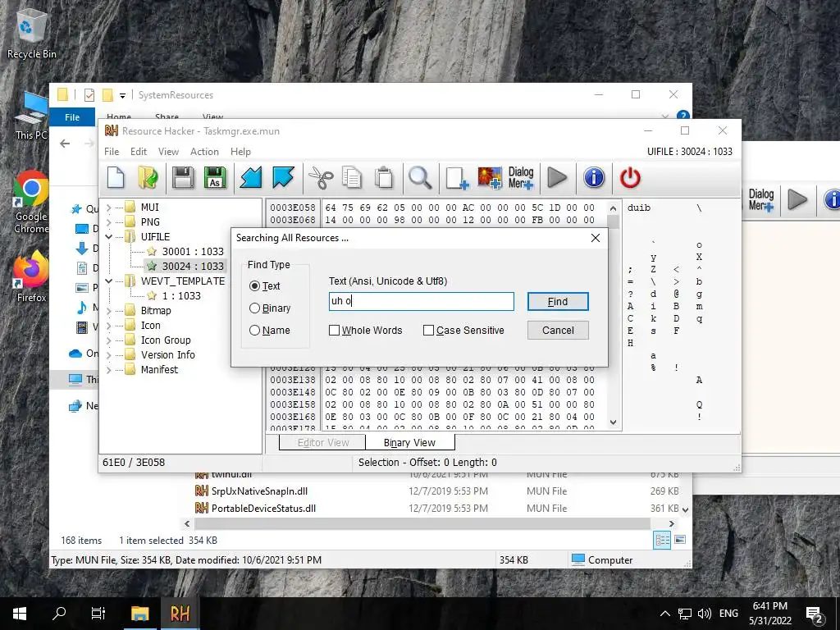Open the File menu in Resource Hacker
This screenshot has width=840, height=630.
[112, 152]
